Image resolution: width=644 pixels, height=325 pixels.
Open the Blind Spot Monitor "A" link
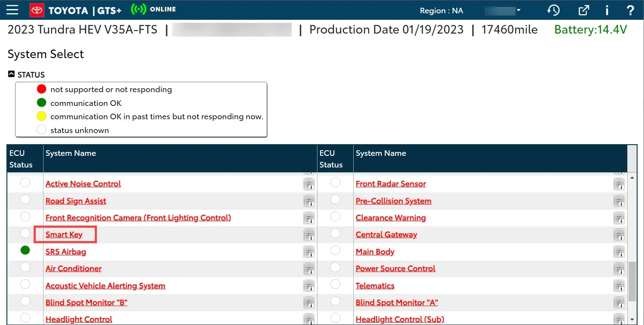397,303
